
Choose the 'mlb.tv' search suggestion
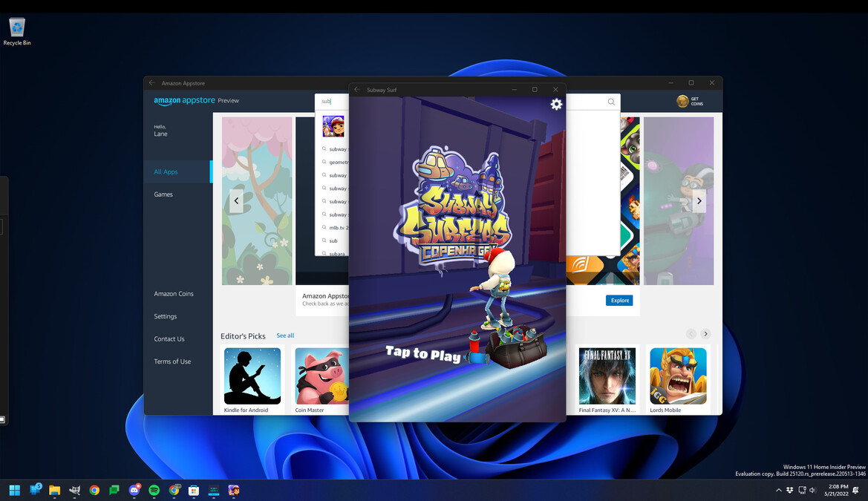click(x=336, y=228)
